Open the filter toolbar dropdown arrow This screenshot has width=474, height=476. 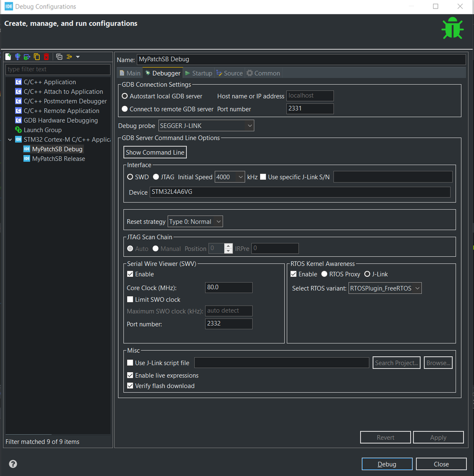pyautogui.click(x=78, y=57)
